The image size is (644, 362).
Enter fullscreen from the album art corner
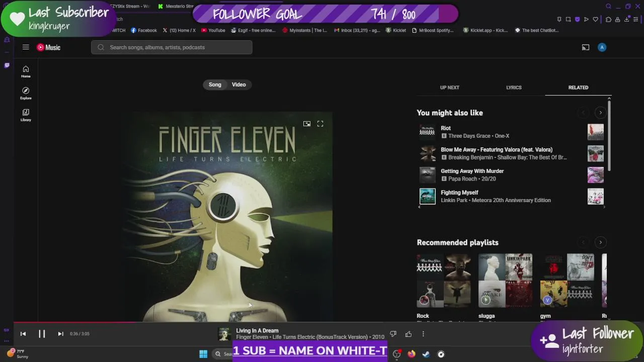(x=320, y=124)
